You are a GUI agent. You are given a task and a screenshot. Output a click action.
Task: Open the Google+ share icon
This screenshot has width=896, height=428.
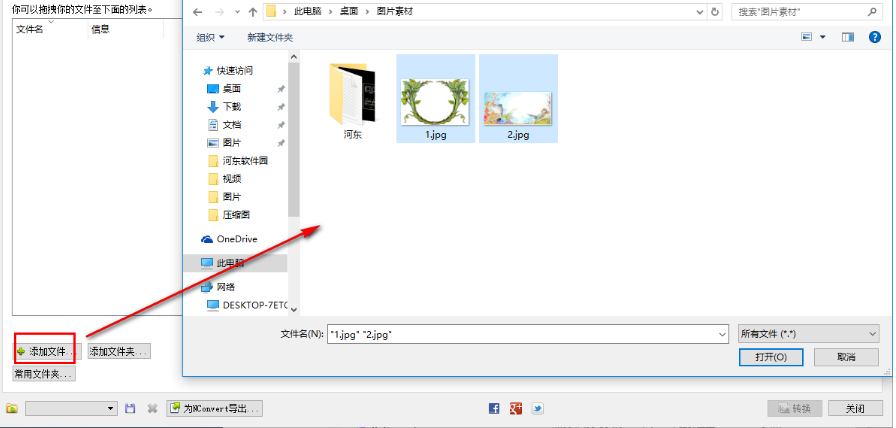(x=516, y=409)
